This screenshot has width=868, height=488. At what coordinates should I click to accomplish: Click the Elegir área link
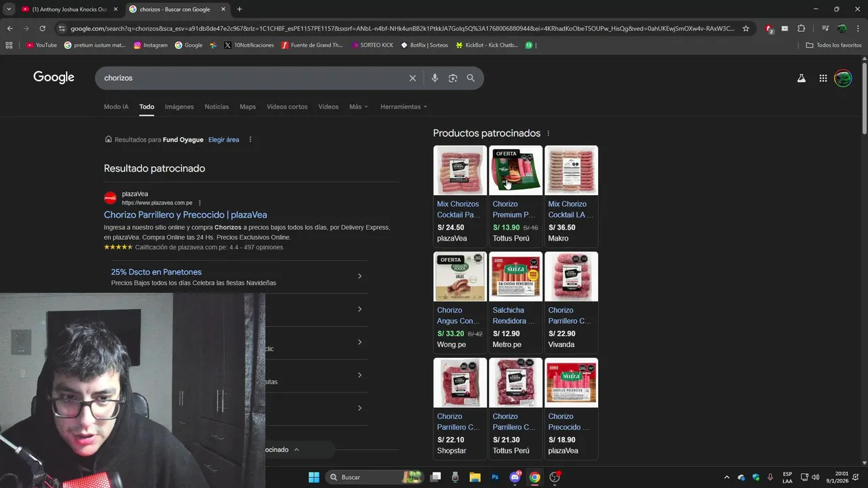pos(224,140)
